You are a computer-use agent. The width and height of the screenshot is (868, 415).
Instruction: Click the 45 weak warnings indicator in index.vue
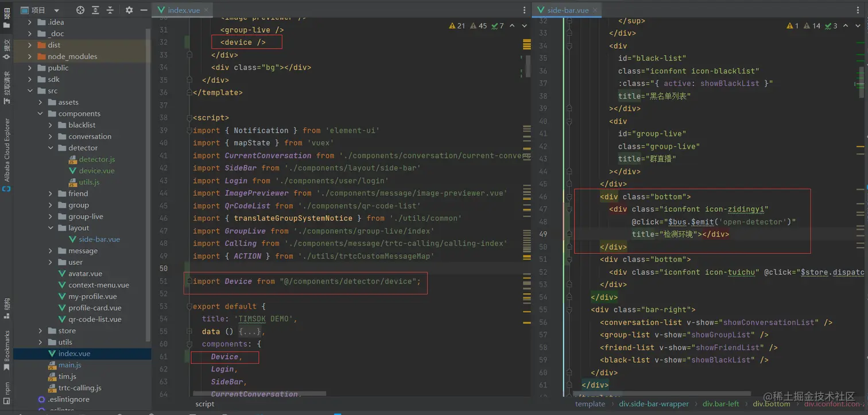tap(478, 26)
